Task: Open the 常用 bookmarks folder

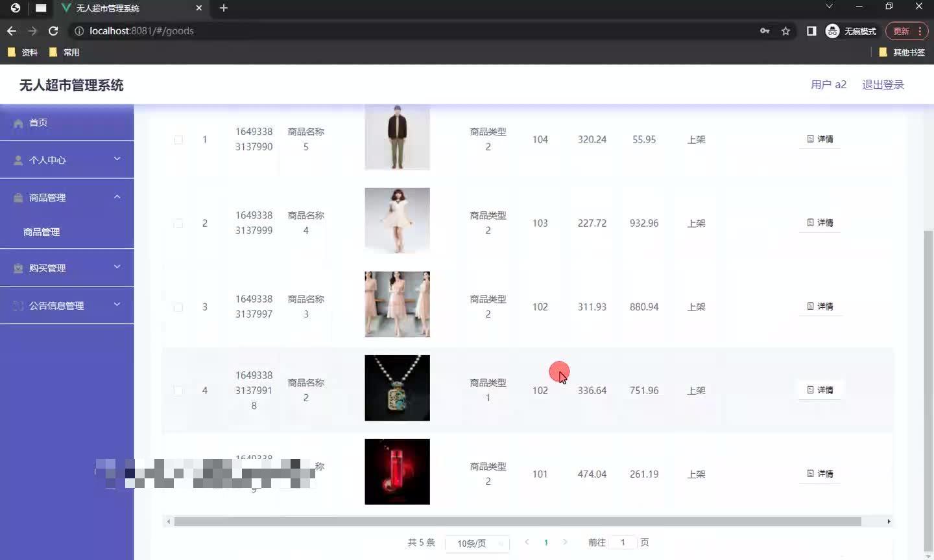Action: pos(64,52)
